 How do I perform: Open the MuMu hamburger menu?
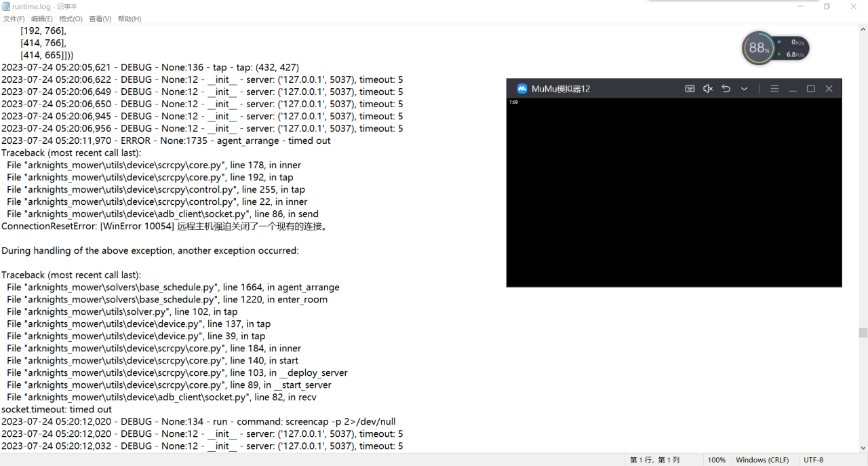pyautogui.click(x=774, y=88)
